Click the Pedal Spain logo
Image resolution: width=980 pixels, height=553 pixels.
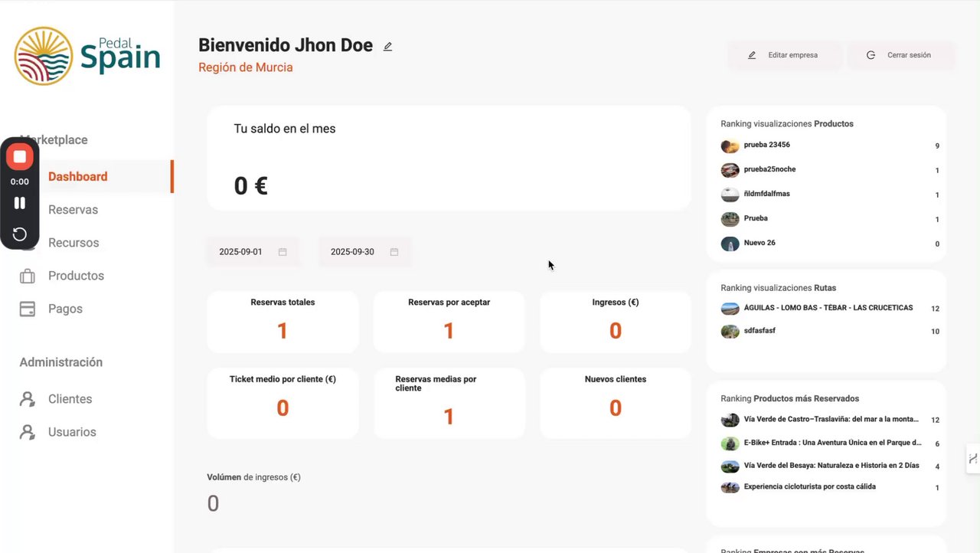87,56
